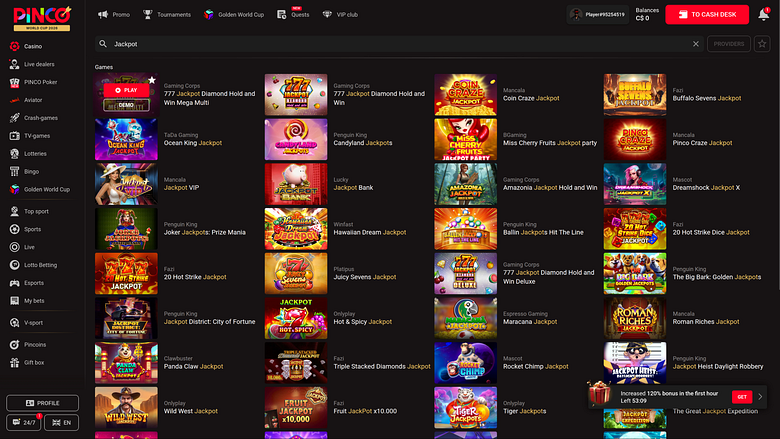Open Pinco Craze Jackpot thumbnail

[x=635, y=139]
